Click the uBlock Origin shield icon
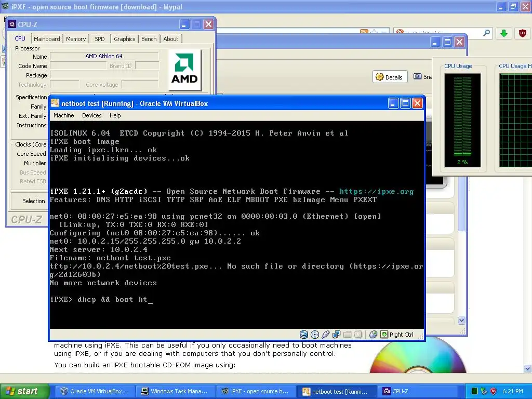The image size is (532, 399). (523, 33)
